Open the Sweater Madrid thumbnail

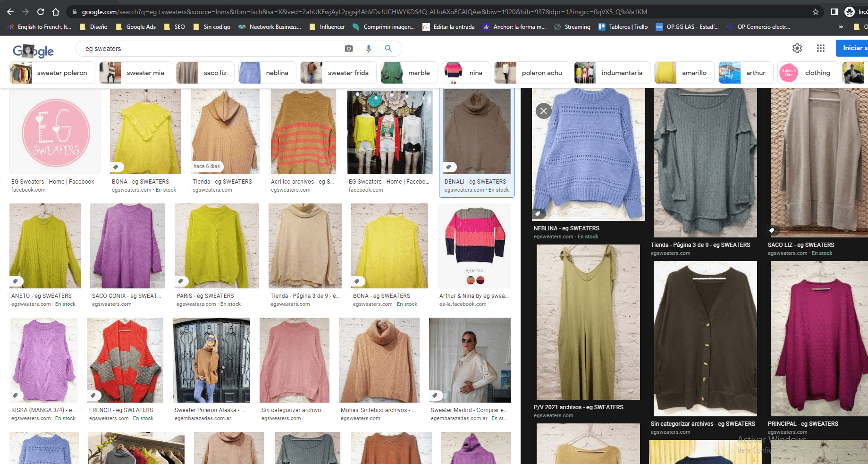pos(470,360)
